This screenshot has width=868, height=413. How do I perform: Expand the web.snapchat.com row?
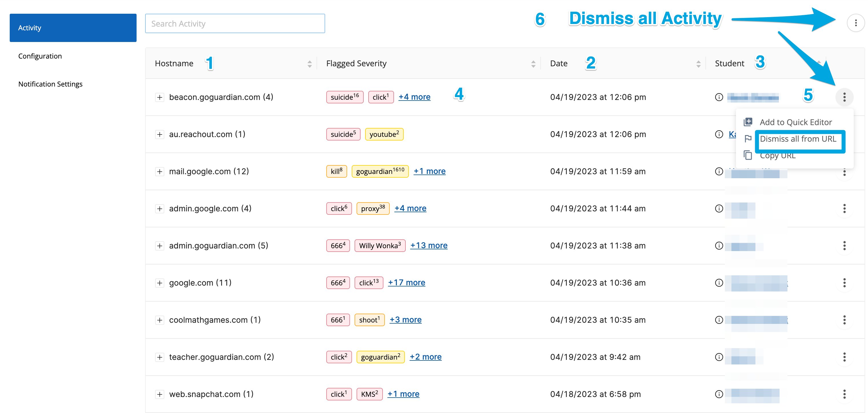159,394
